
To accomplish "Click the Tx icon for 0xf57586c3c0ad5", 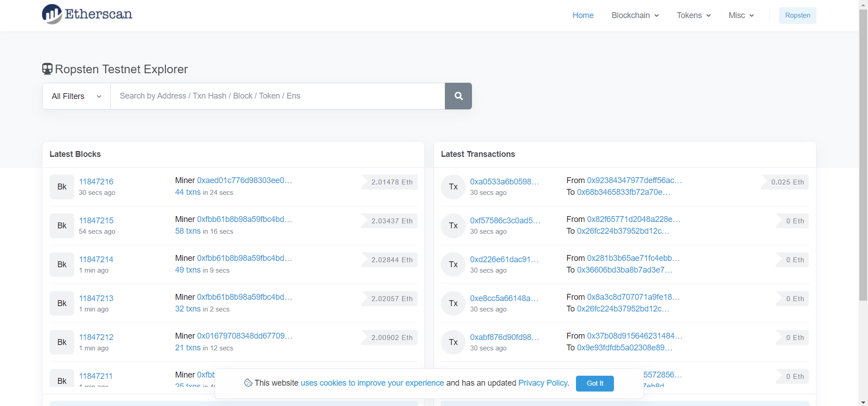I will 453,226.
